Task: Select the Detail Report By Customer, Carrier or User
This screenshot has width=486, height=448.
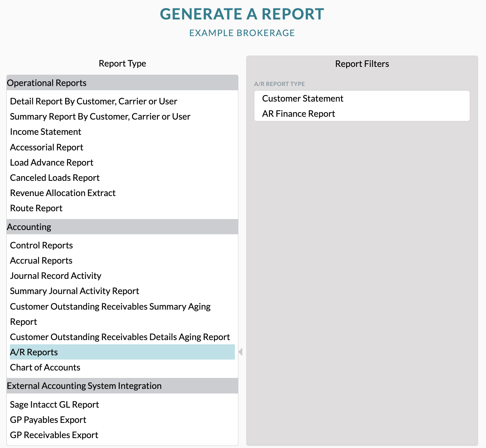Action: (x=94, y=101)
